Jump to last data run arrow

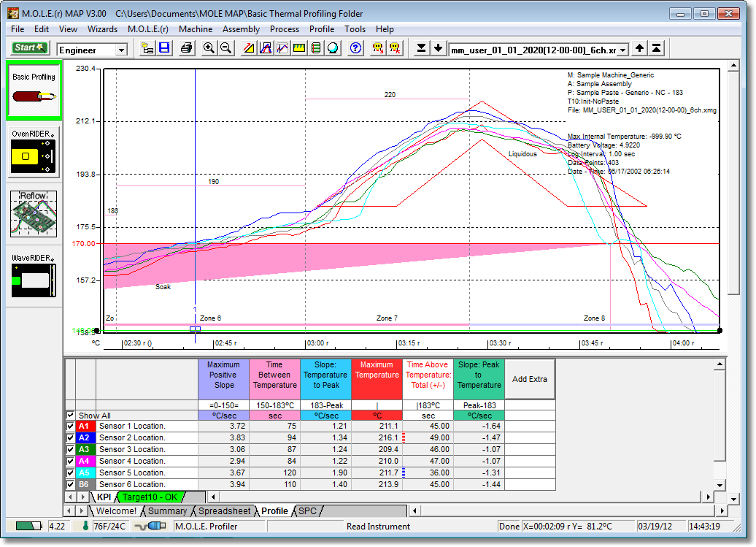tap(421, 48)
